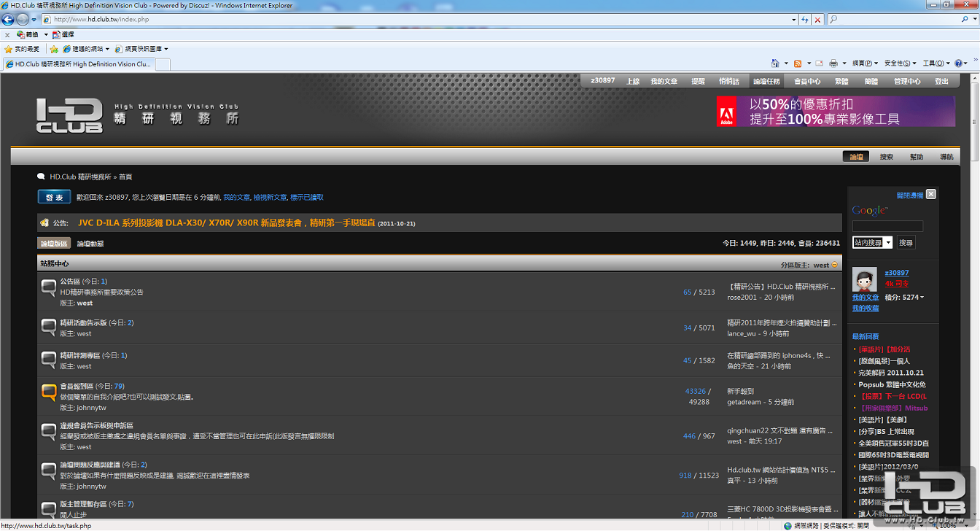Screen dimensions: 980x531
Task: Open the recent pages dropdown next to Forward
Action: (x=34, y=20)
